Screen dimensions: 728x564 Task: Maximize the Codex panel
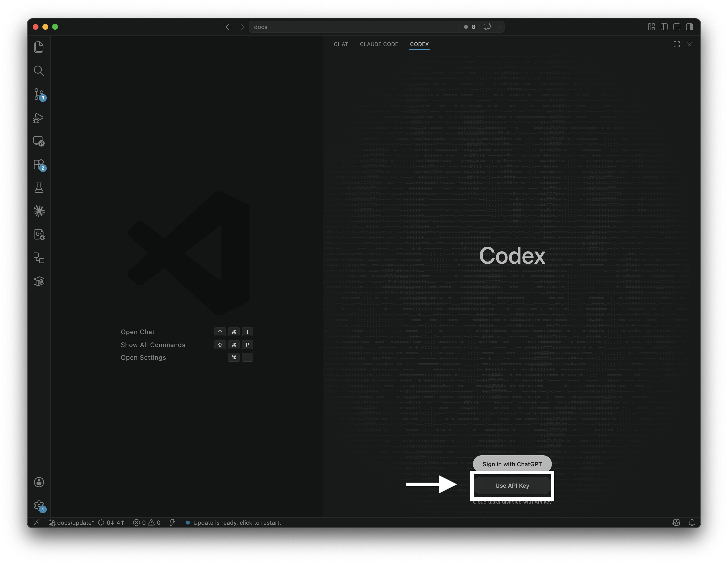(677, 44)
